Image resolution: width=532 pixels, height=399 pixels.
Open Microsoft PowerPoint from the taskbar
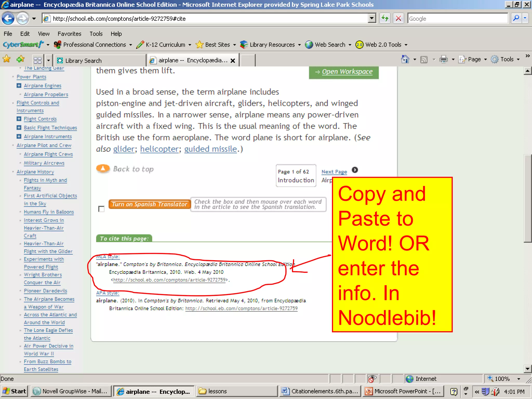[403, 391]
